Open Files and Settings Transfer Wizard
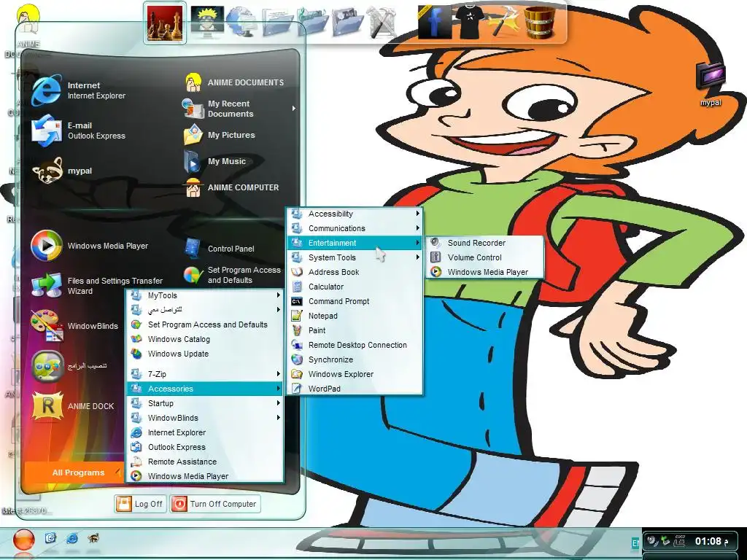Screen dimensions: 747x560 click(97, 286)
